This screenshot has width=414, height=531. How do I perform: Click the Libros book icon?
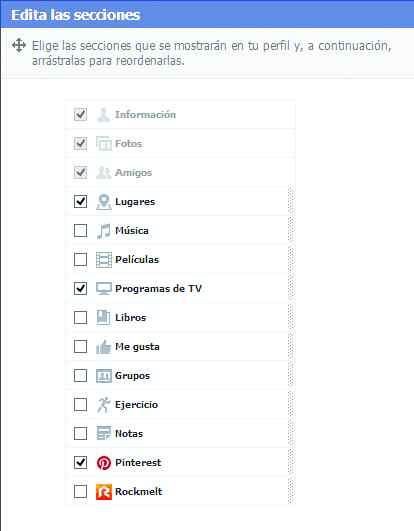(x=104, y=318)
